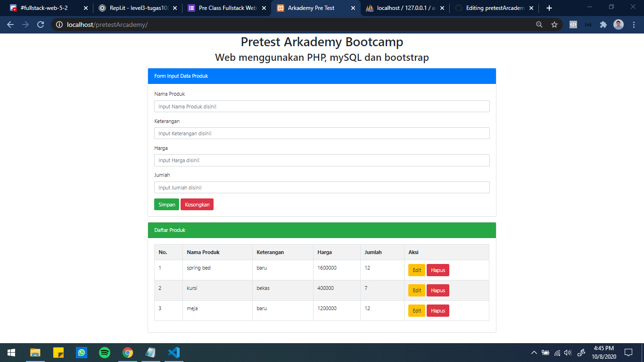The height and width of the screenshot is (362, 644).
Task: Switch to the Pre Class Fullstack Web tab
Action: click(x=227, y=8)
